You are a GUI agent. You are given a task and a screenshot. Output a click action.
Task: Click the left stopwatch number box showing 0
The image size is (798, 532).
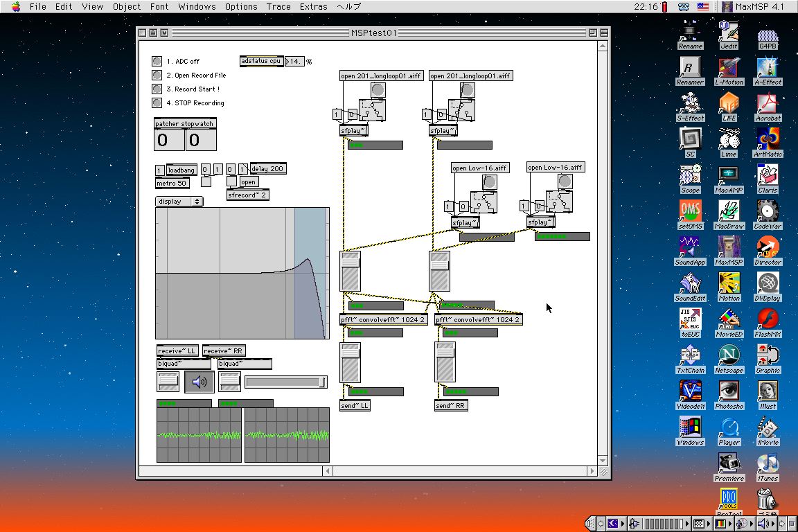click(x=169, y=140)
